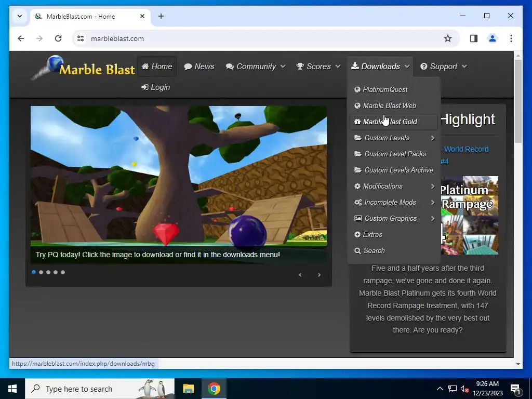The height and width of the screenshot is (399, 532).
Task: Open the World Record highlight link
Action: pyautogui.click(x=465, y=149)
